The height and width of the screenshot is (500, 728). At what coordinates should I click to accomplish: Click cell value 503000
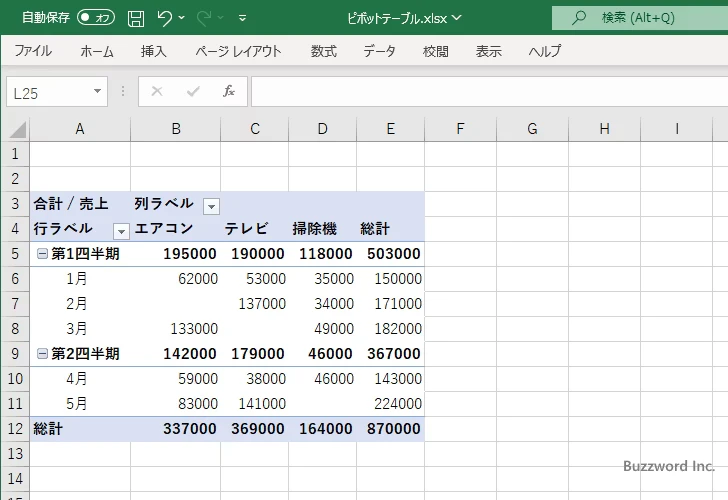tap(394, 254)
